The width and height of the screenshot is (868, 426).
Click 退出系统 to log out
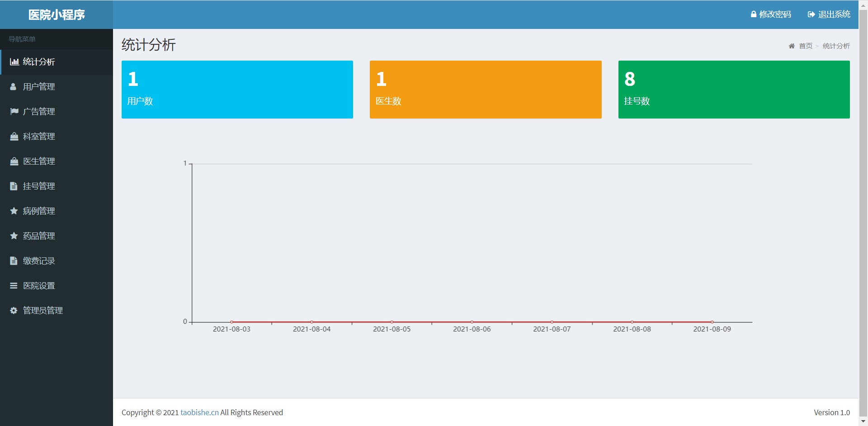[829, 14]
